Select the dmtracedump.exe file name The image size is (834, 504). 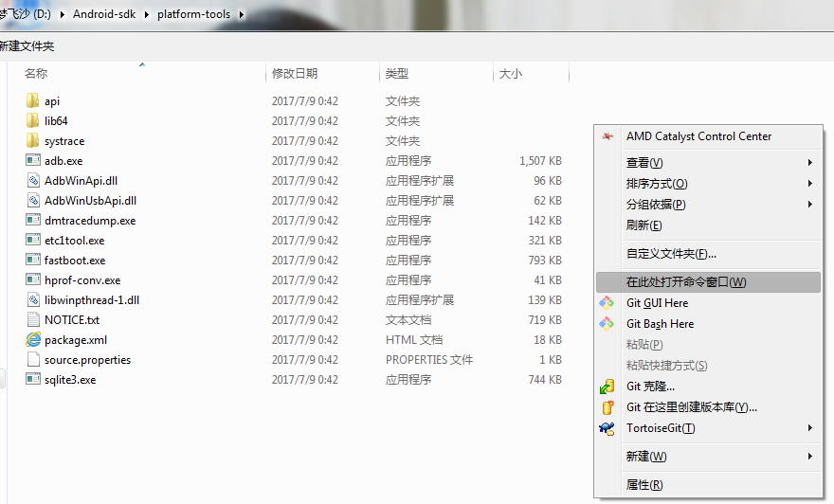point(90,221)
